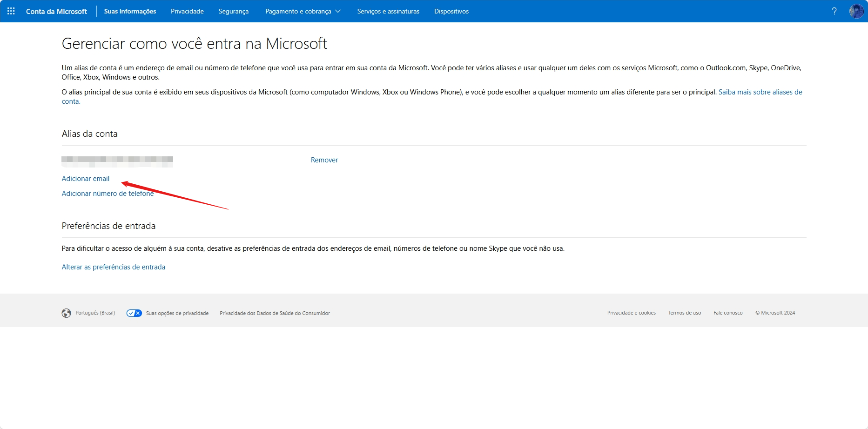Open Termos de uso footer link
The width and height of the screenshot is (868, 429).
point(685,313)
